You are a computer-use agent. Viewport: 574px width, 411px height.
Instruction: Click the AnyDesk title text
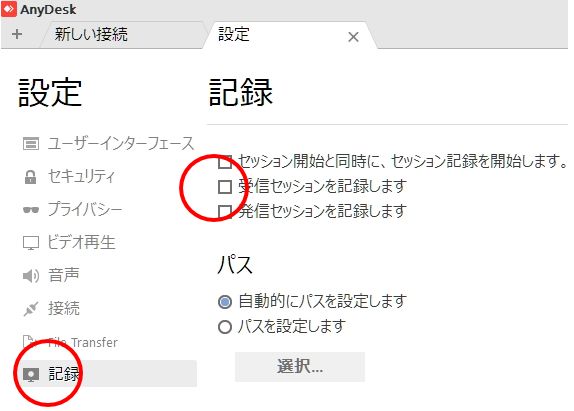tap(48, 9)
